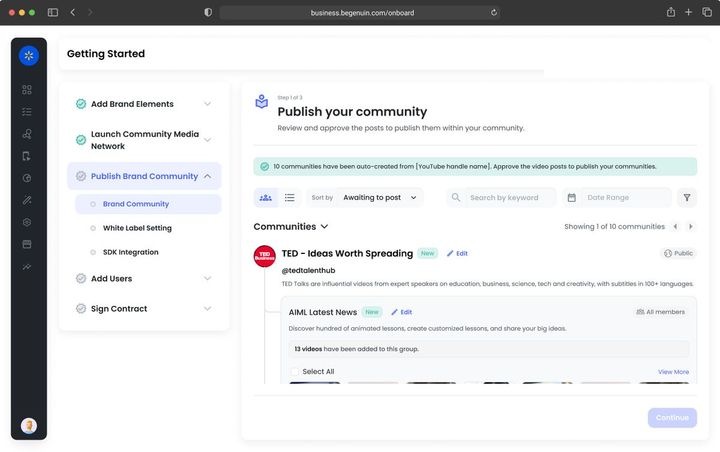
Task: Click the user avatar in sidebar
Action: click(29, 426)
